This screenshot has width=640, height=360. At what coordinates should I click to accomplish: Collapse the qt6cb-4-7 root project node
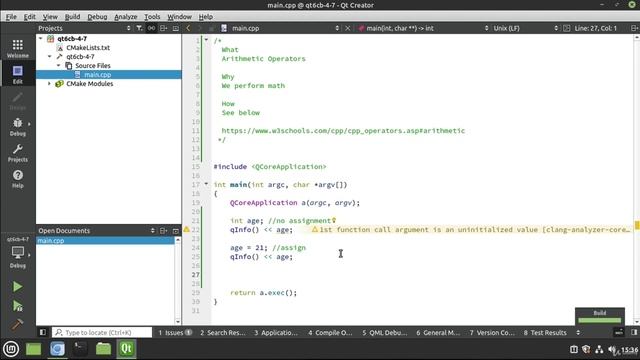(x=40, y=38)
